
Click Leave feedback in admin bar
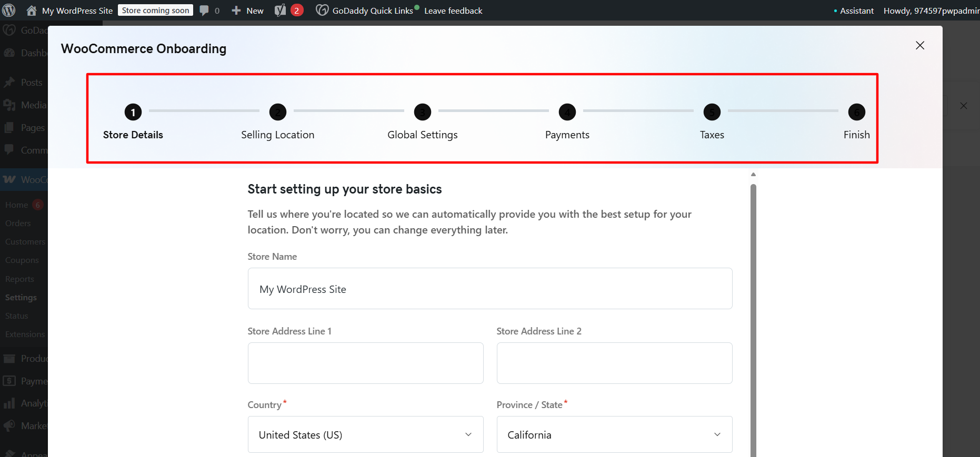453,11
